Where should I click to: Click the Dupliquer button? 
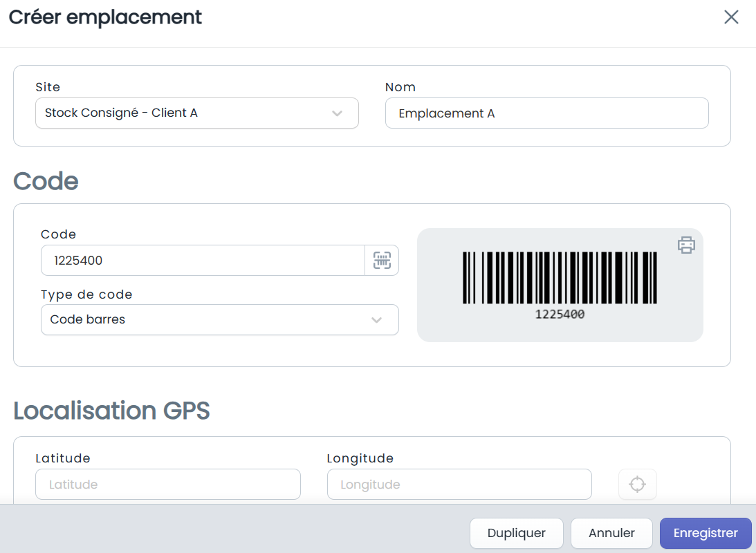(x=517, y=533)
